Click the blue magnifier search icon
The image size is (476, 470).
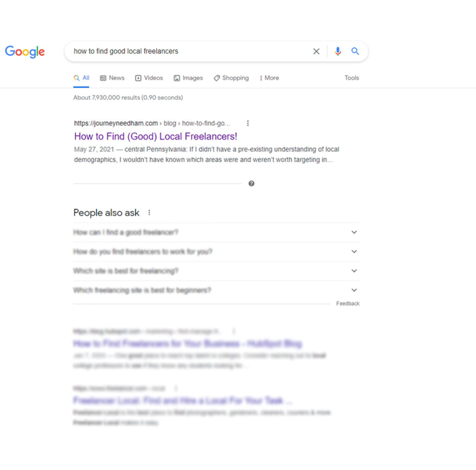point(355,52)
